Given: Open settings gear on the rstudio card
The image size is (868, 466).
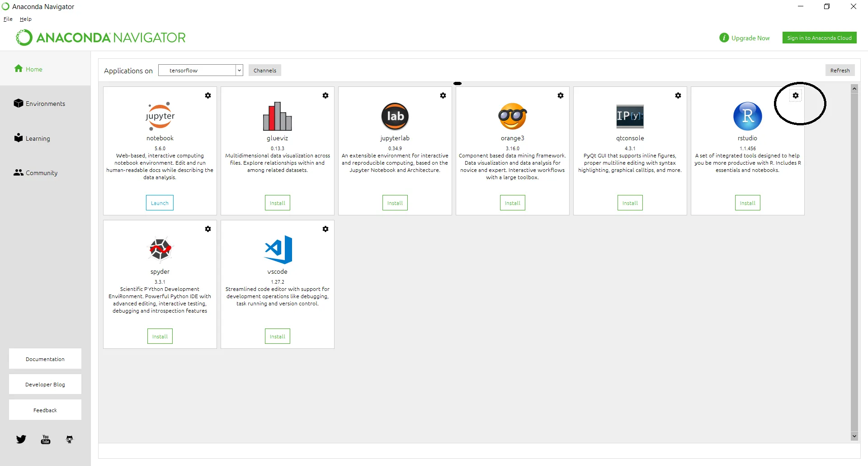Looking at the screenshot, I should (796, 95).
